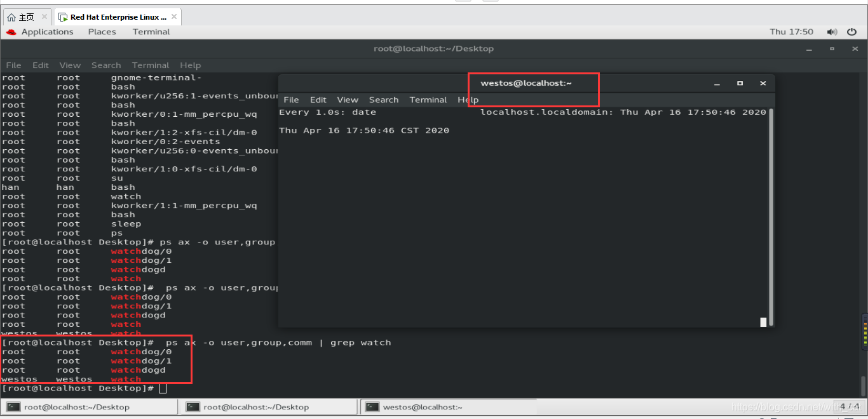
Task: Click westos terminal vertical scrollbar
Action: 771,216
